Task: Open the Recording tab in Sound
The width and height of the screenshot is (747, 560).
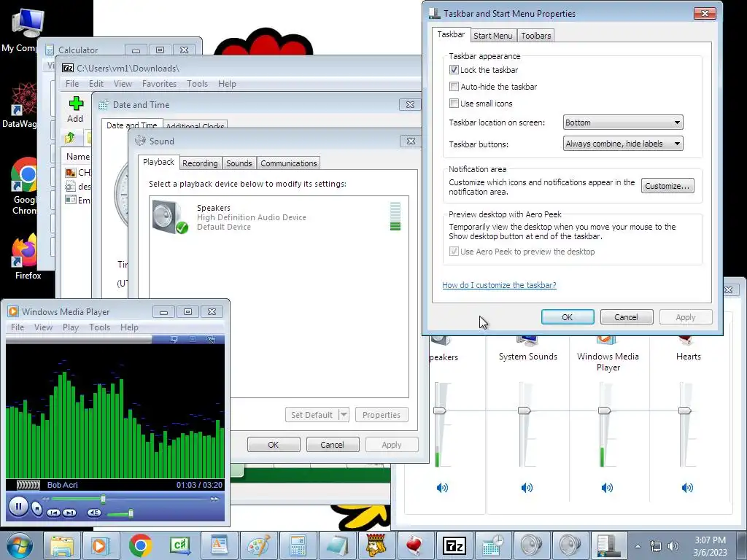Action: pyautogui.click(x=200, y=163)
